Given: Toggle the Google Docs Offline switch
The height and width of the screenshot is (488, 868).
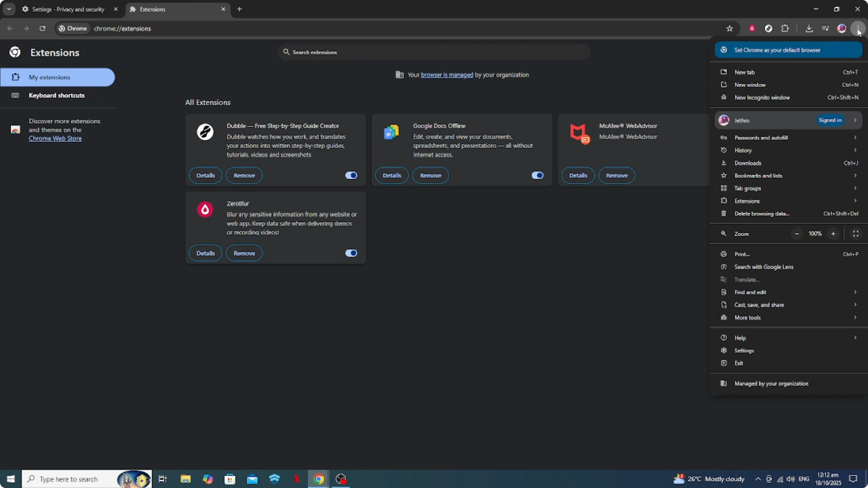Looking at the screenshot, I should click(x=538, y=175).
